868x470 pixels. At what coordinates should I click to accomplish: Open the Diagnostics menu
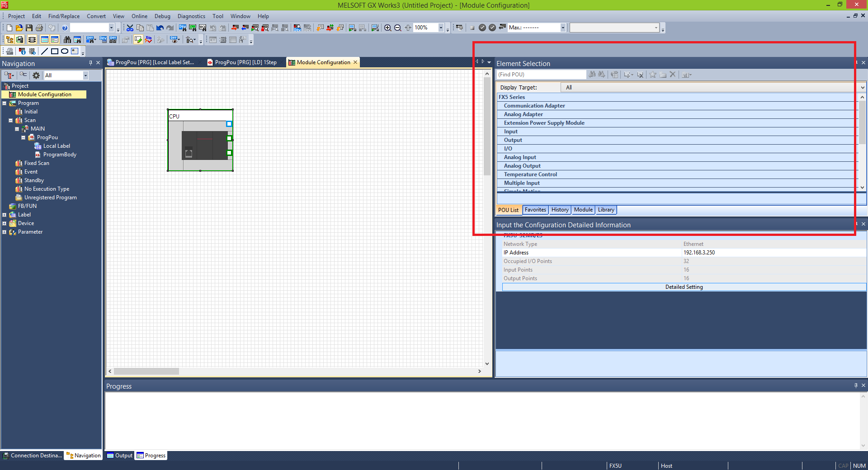pos(191,16)
